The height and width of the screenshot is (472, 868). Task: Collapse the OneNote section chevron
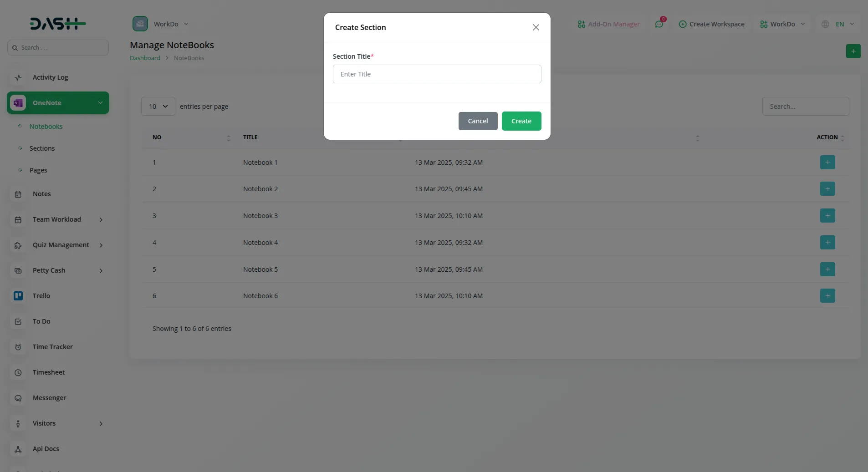[x=99, y=102]
